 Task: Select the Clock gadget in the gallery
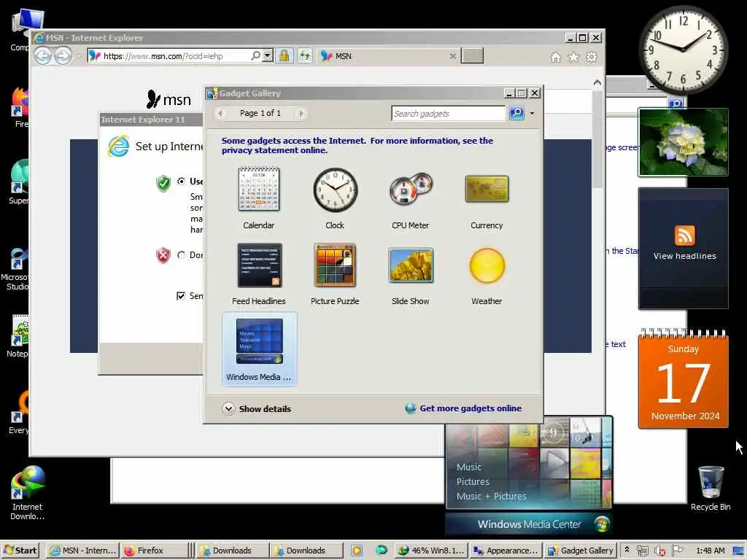click(335, 198)
